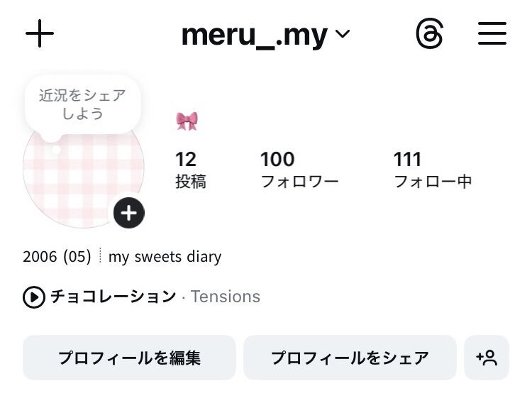Click the artist name Tensions
The image size is (532, 403).
226,297
